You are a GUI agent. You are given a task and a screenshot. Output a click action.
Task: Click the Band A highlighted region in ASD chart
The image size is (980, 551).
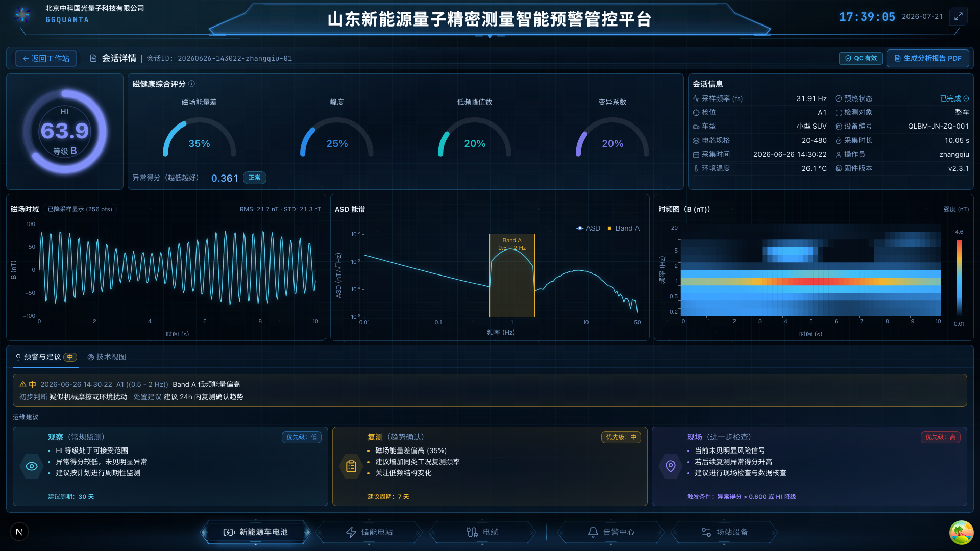512,275
